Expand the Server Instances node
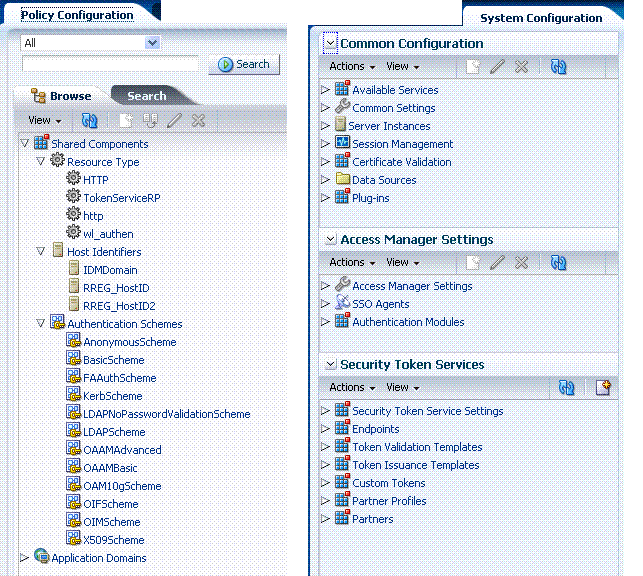The height and width of the screenshot is (576, 643). point(325,125)
